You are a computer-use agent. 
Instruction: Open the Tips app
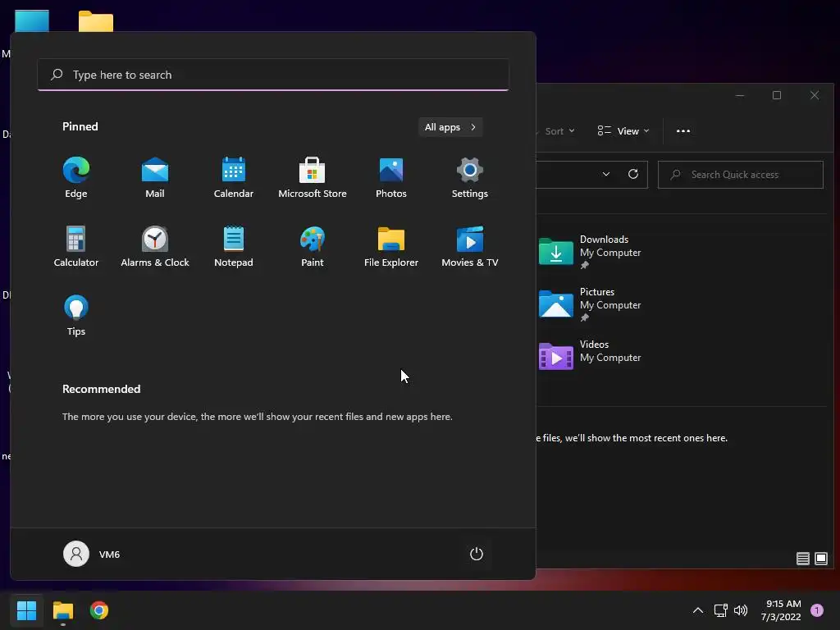(76, 316)
